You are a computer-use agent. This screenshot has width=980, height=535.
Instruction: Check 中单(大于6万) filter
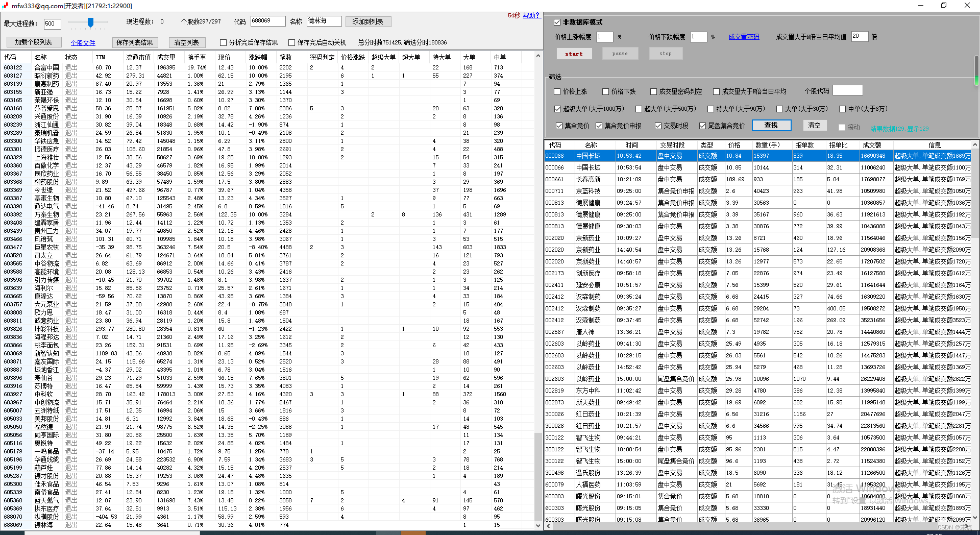pyautogui.click(x=843, y=109)
